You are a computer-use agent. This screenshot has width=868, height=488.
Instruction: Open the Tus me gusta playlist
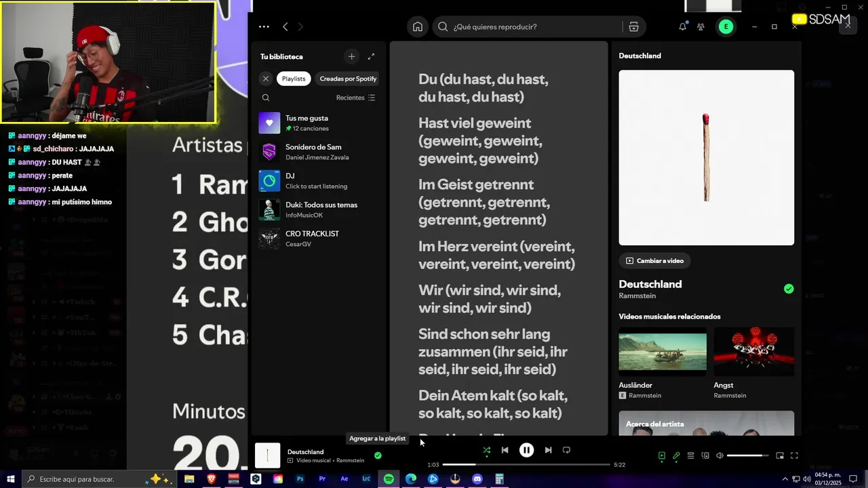pos(319,123)
